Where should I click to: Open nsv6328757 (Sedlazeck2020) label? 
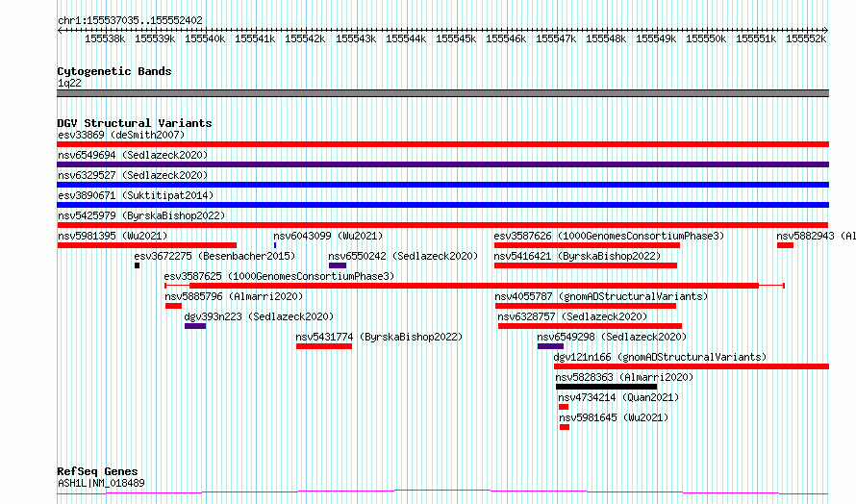tap(572, 316)
